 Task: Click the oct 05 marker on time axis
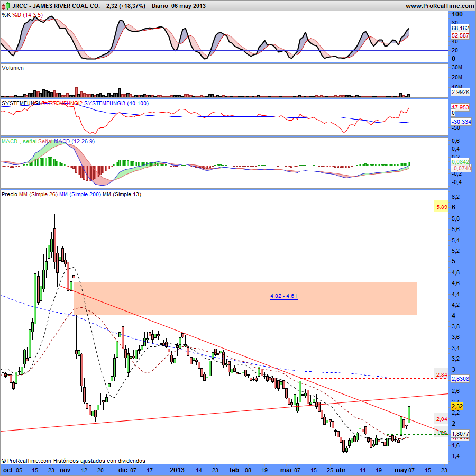(13, 470)
